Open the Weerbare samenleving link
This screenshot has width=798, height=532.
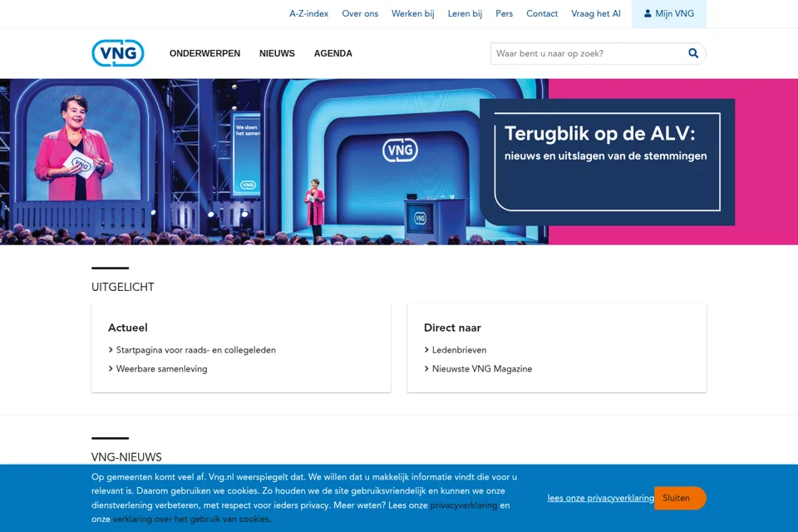click(x=161, y=369)
